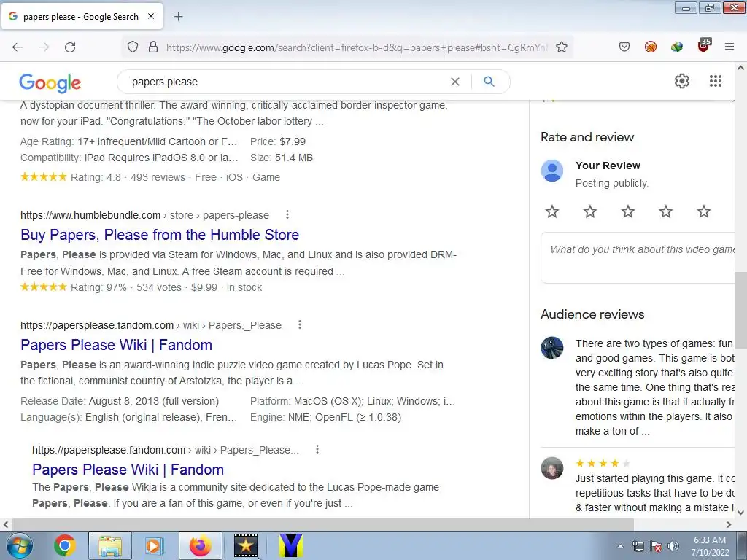Image resolution: width=747 pixels, height=560 pixels.
Task: View site security padlock information
Action: pos(153,47)
